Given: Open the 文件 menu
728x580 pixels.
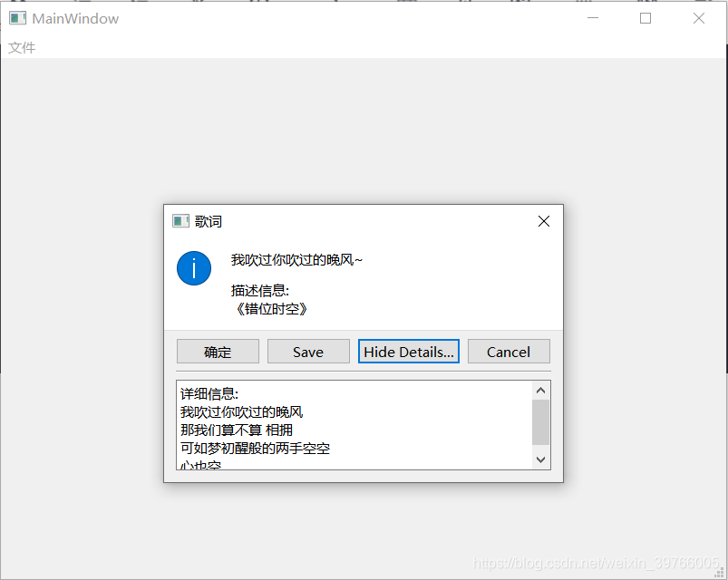Looking at the screenshot, I should pyautogui.click(x=22, y=47).
